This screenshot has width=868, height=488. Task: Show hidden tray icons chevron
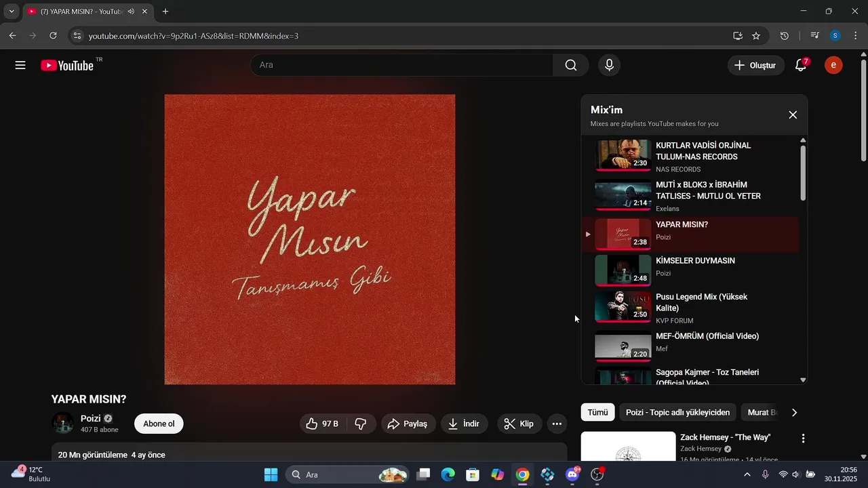pos(747,474)
